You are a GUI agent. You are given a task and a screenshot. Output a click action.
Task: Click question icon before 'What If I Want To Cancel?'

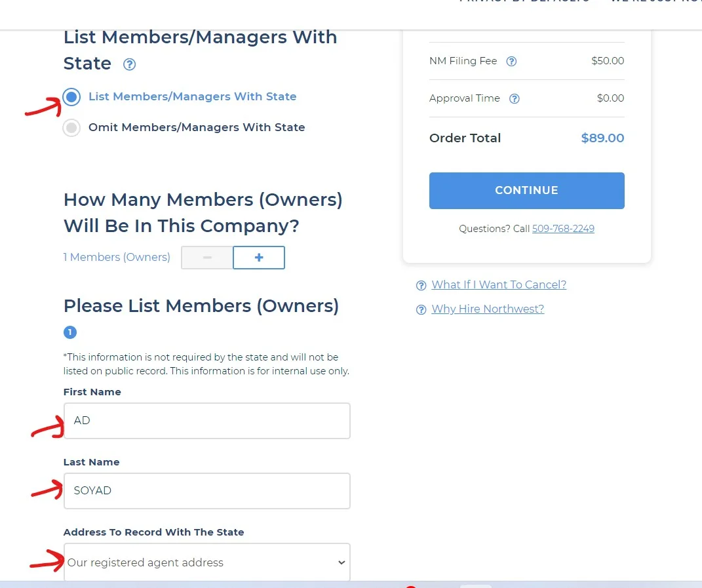tap(421, 285)
